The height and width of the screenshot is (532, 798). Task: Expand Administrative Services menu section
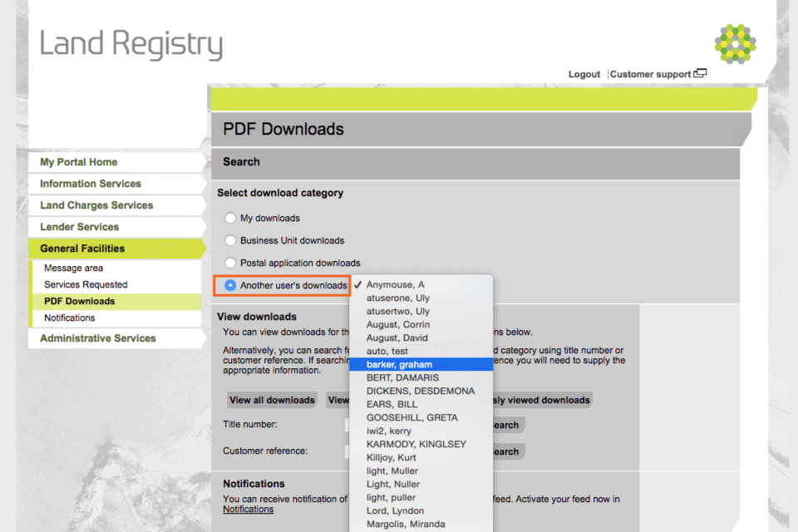[98, 338]
